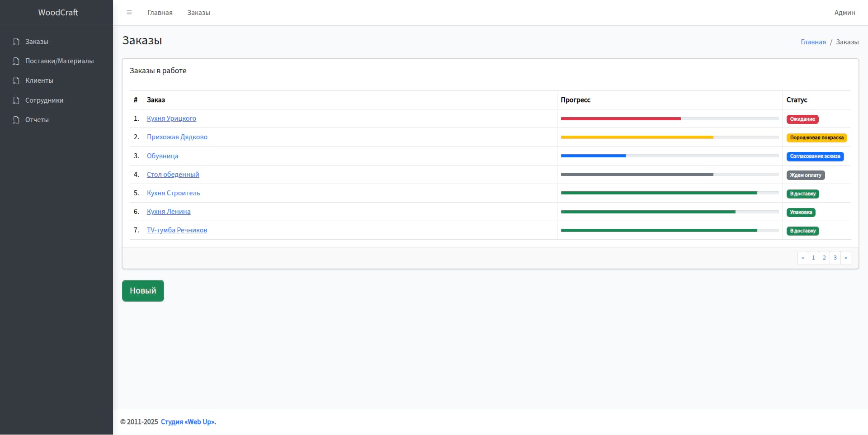Open the Админ user menu
Viewport: 868px width, 435px height.
pos(844,13)
